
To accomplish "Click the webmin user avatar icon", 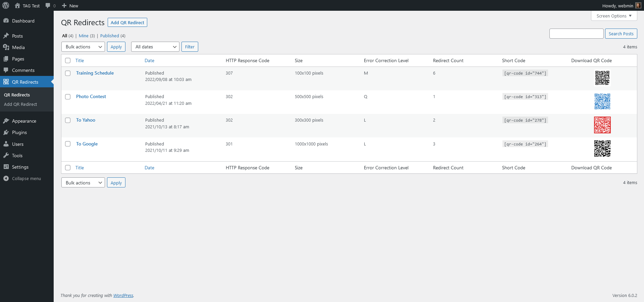I will point(638,5).
